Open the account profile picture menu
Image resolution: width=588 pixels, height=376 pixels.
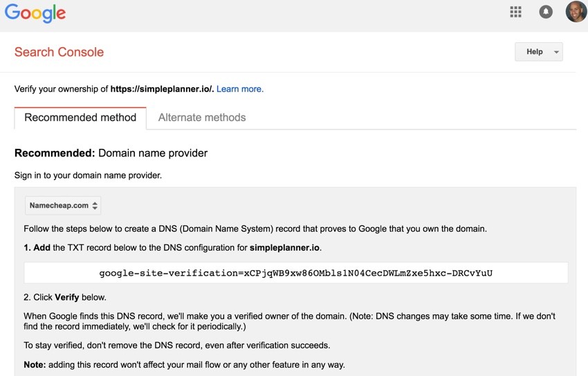pyautogui.click(x=576, y=12)
